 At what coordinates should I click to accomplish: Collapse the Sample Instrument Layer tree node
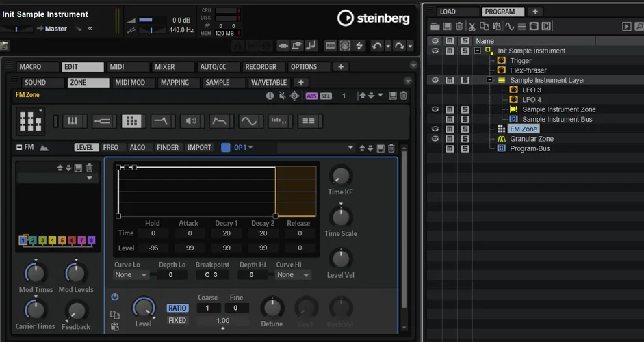[490, 80]
